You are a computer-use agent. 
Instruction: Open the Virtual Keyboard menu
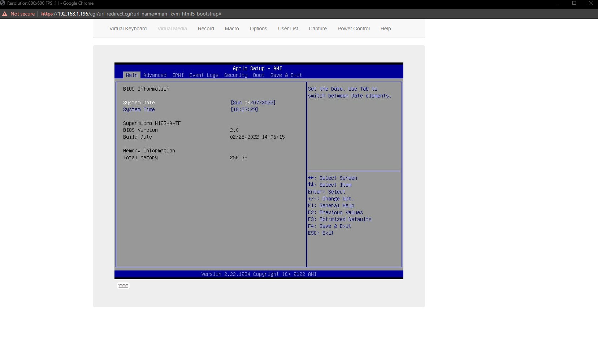[x=128, y=29]
